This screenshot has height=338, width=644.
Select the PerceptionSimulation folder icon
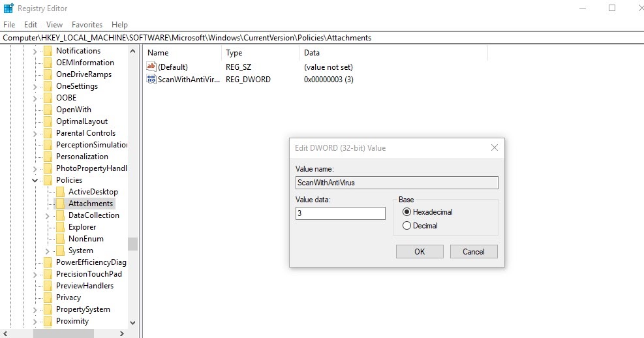click(48, 145)
